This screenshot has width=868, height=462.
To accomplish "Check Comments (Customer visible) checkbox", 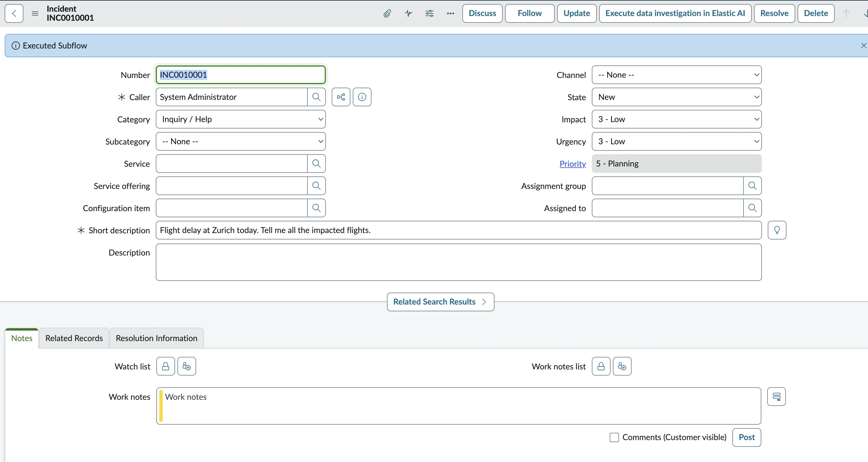I will (614, 437).
